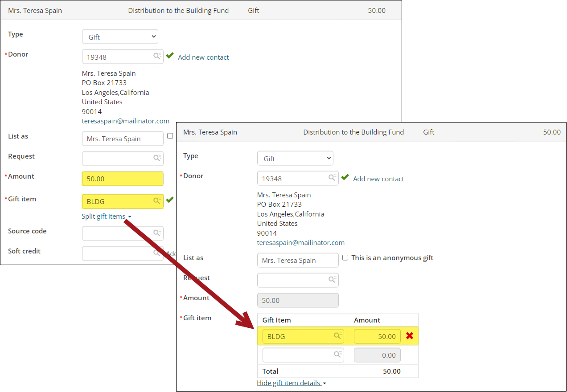Click Gift Item column header in table
567x392 pixels.
coord(276,320)
